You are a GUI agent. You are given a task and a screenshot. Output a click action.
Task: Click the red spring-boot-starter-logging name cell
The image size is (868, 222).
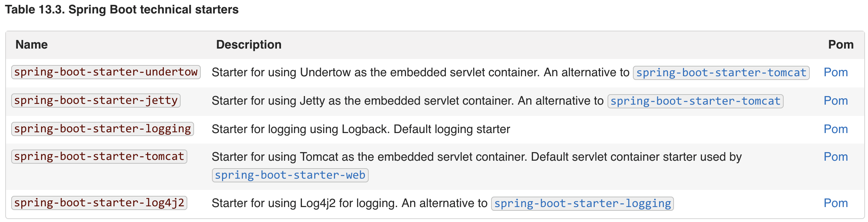(x=102, y=129)
